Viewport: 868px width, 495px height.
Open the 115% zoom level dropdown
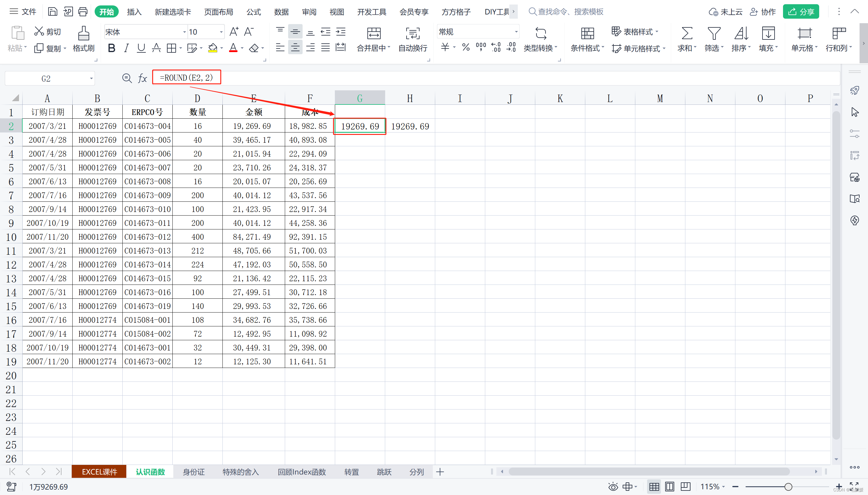712,487
